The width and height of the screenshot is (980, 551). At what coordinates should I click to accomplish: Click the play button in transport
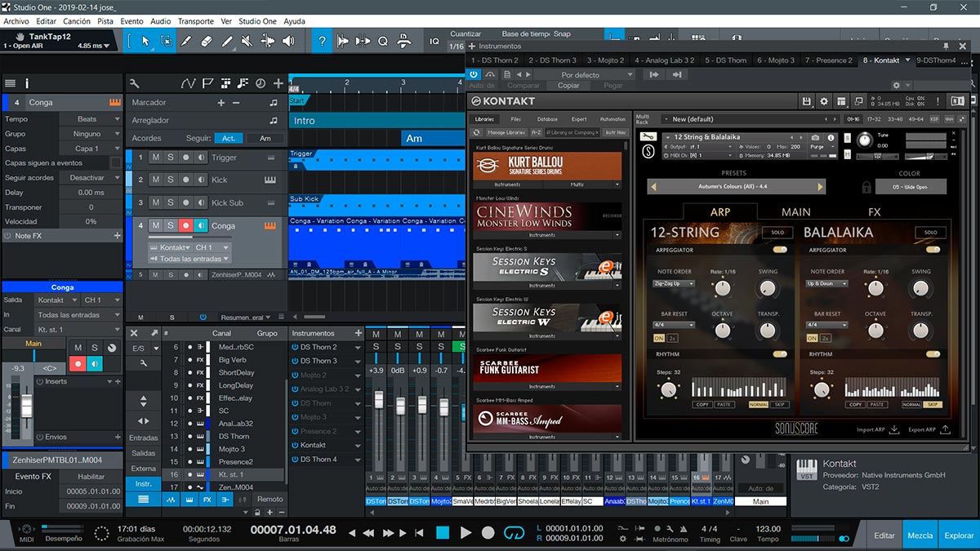click(466, 533)
